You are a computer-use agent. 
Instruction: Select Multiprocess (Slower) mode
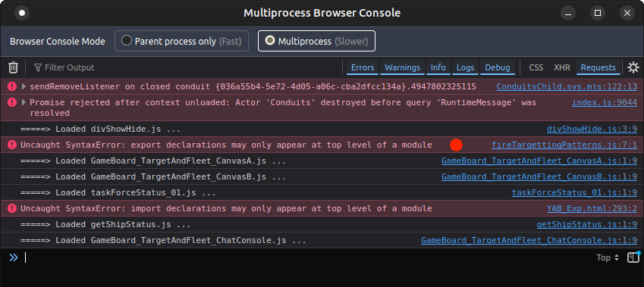pyautogui.click(x=316, y=41)
